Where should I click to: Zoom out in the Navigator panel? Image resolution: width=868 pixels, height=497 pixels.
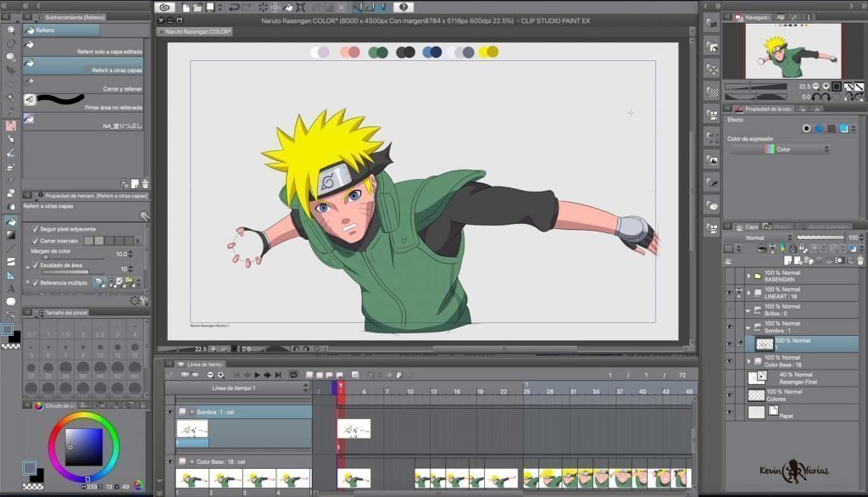click(816, 86)
